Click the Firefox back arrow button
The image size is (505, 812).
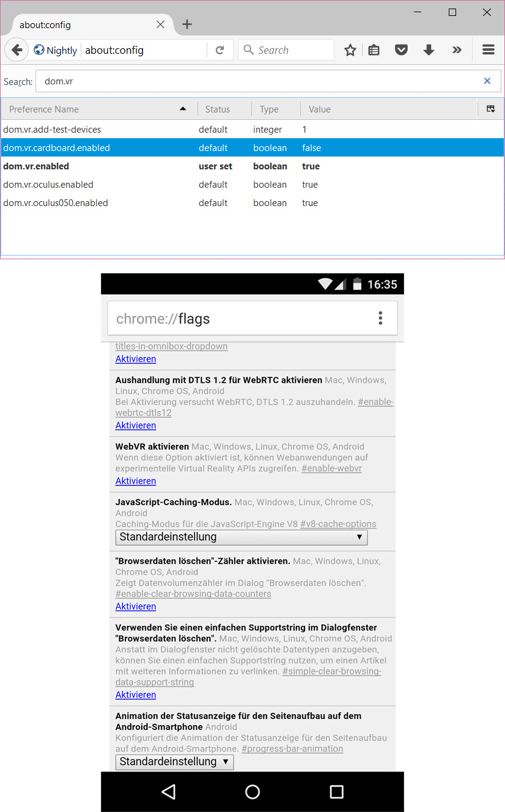[x=17, y=50]
